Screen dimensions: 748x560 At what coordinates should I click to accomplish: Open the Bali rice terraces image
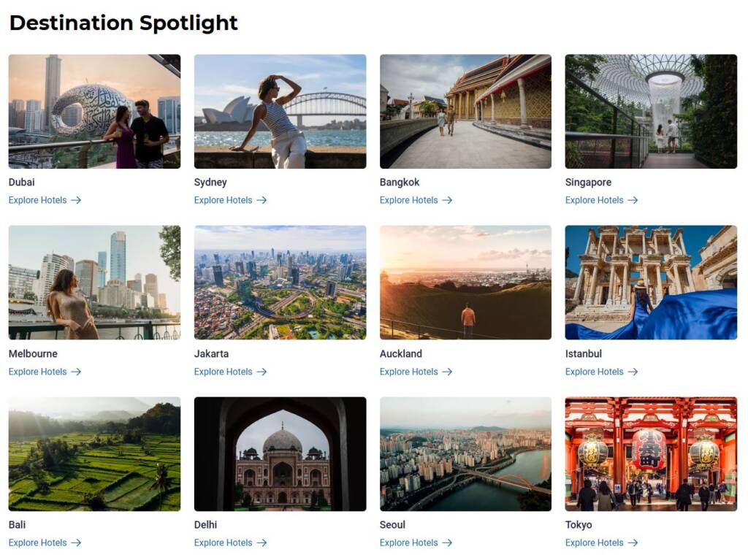94,453
